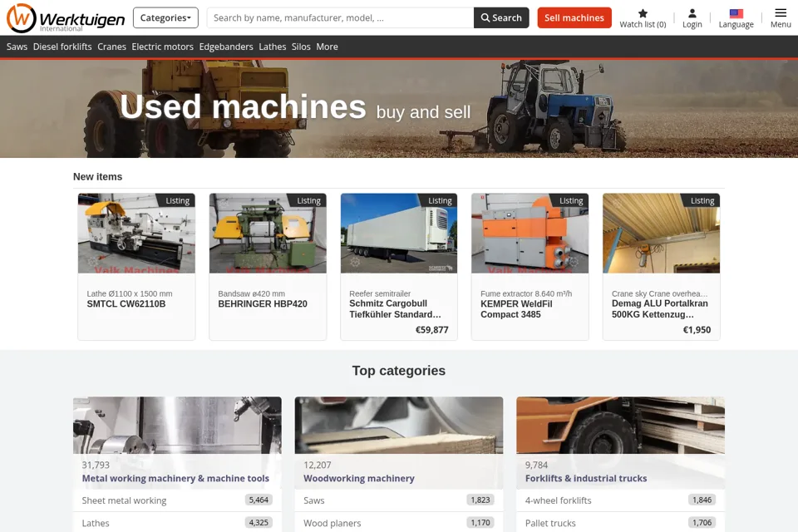Select 4-wheel forklifts subcategory

[x=620, y=500]
